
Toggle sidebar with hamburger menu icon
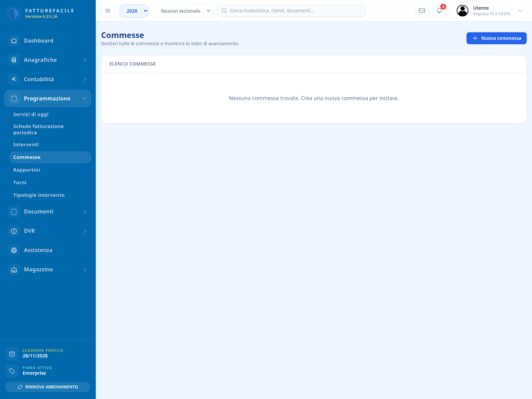click(108, 11)
